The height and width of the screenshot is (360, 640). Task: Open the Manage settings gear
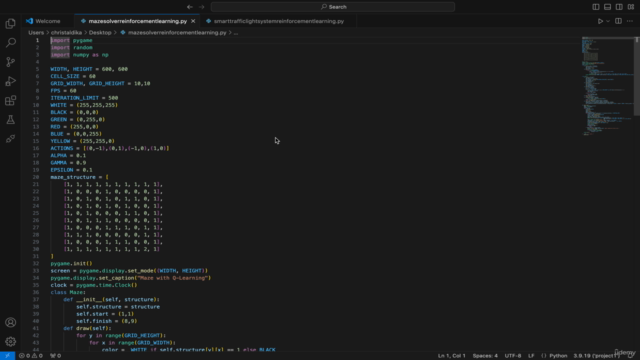point(11,341)
